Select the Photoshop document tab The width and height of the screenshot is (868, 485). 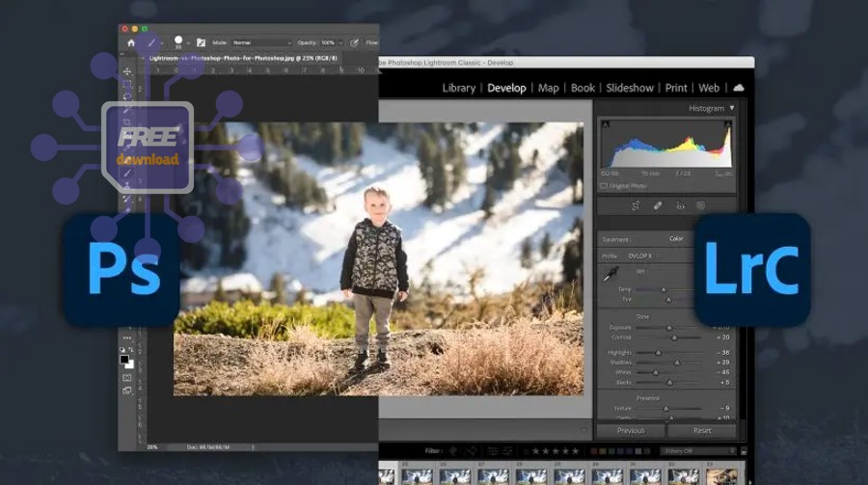[x=243, y=58]
